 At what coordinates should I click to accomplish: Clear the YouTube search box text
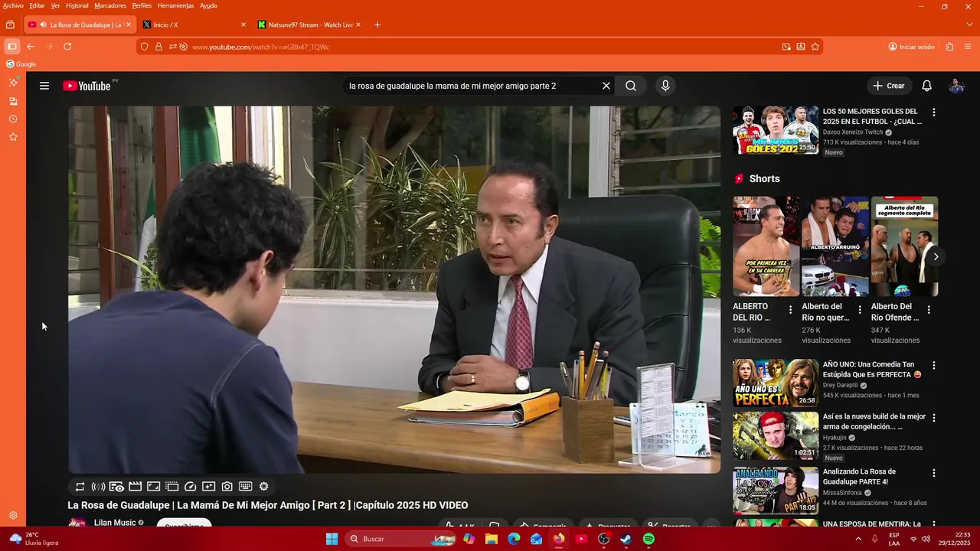pos(606,86)
